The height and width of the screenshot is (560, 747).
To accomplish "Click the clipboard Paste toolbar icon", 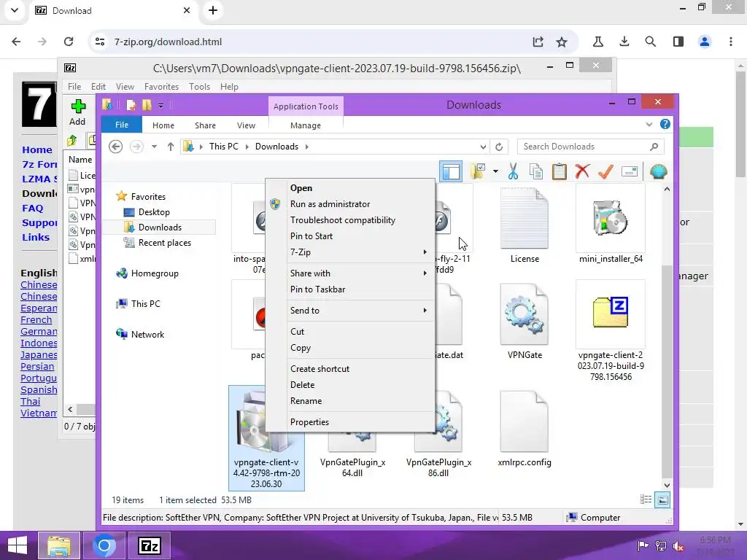I will click(560, 171).
